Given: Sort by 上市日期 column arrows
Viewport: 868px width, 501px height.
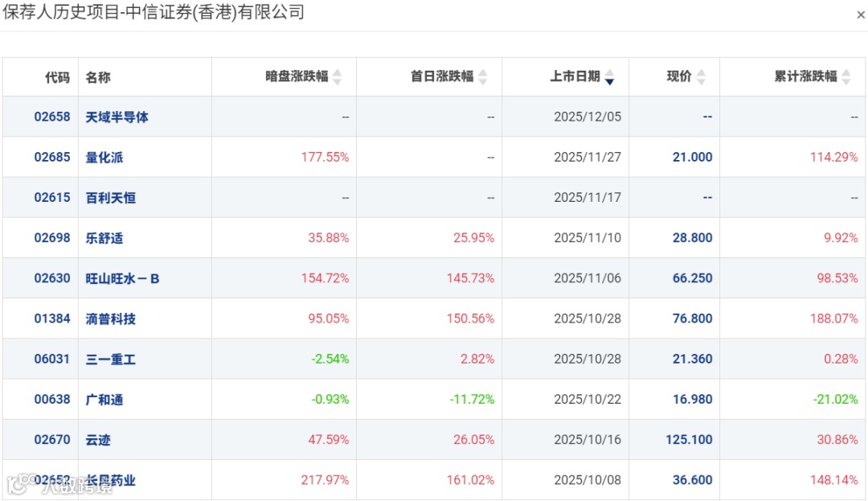Looking at the screenshot, I should tap(609, 77).
